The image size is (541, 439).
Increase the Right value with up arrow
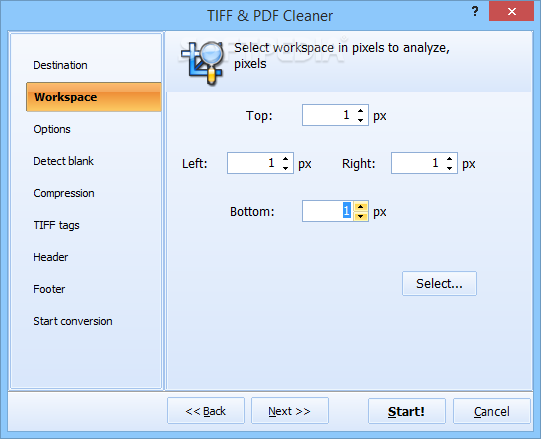449,159
